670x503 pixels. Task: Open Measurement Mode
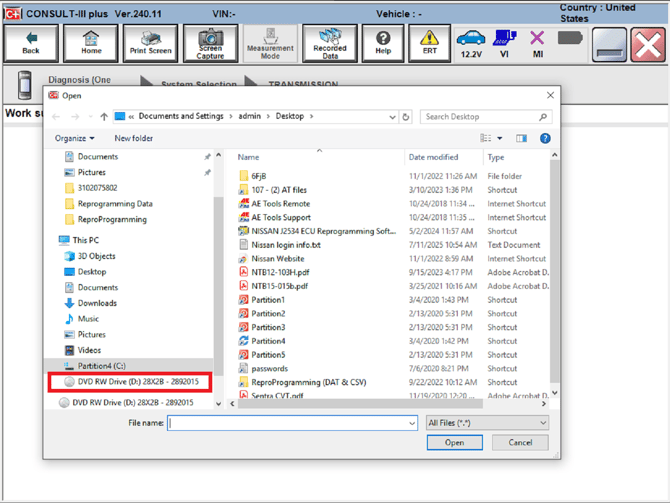[x=270, y=43]
